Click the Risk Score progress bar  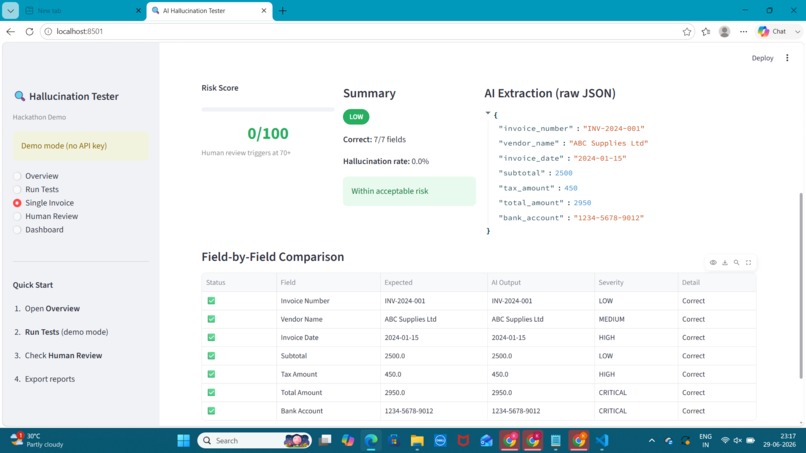(268, 110)
